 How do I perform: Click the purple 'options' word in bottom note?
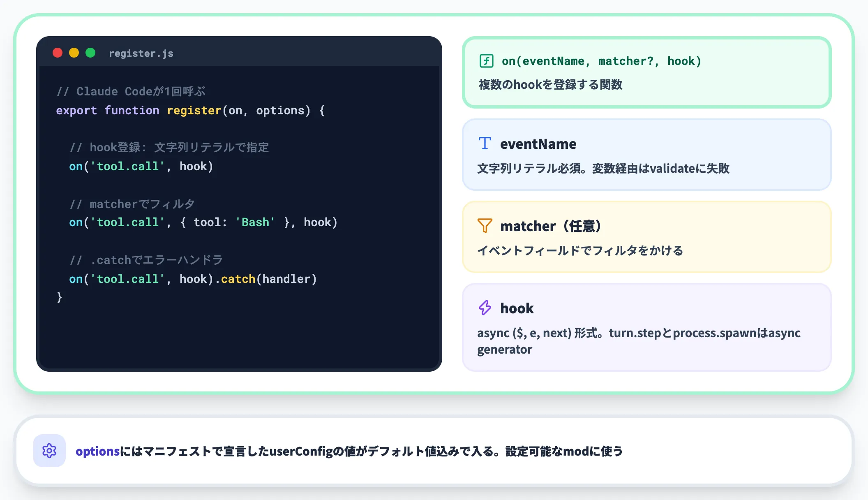pyautogui.click(x=97, y=451)
